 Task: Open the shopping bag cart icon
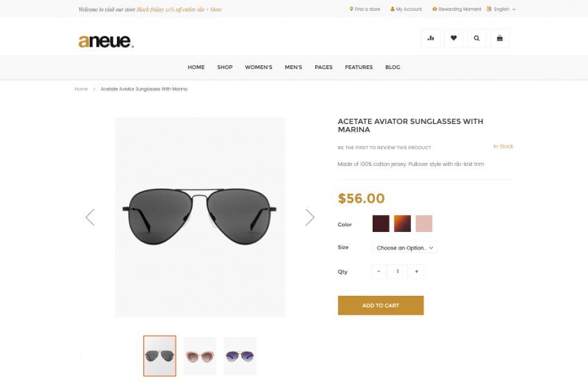pyautogui.click(x=499, y=38)
